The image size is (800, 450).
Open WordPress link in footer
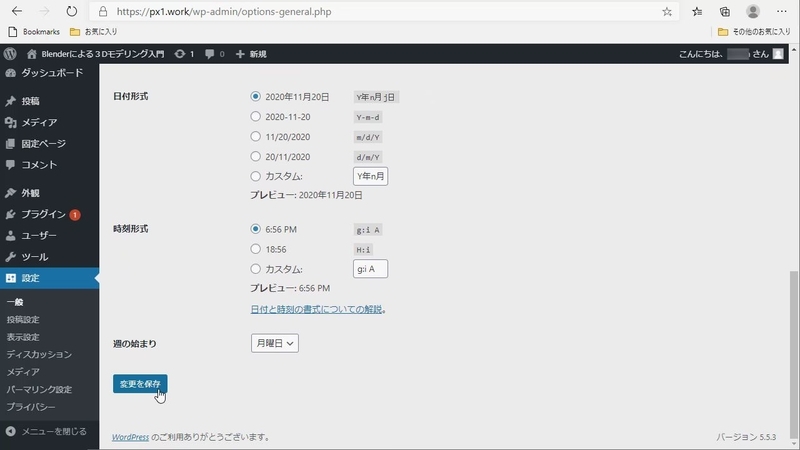(130, 437)
